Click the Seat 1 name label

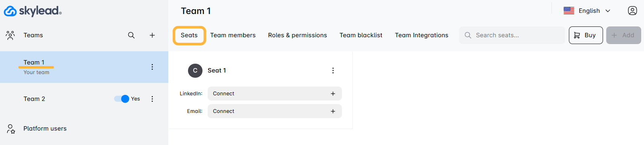point(217,70)
